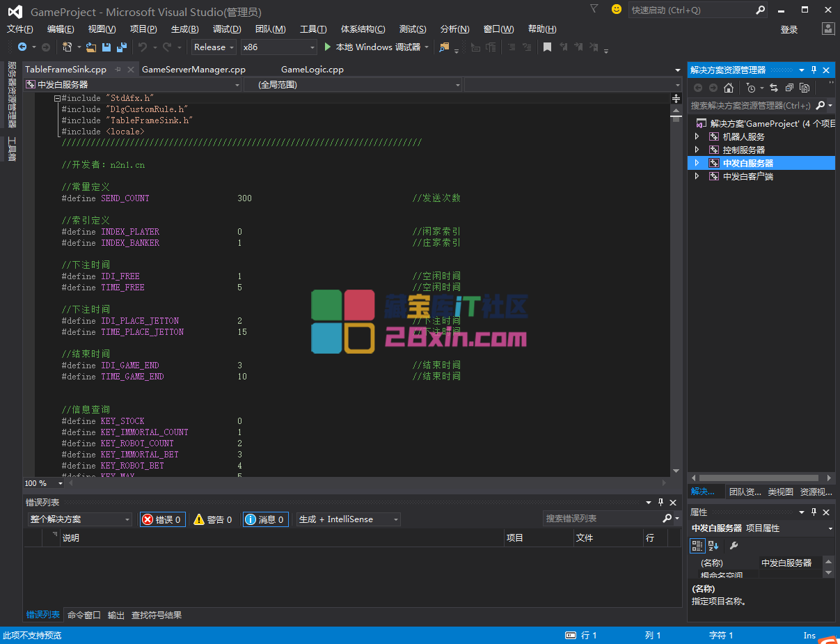840x644 pixels.
Task: Toggle the Warnings 0 filter
Action: 214,519
